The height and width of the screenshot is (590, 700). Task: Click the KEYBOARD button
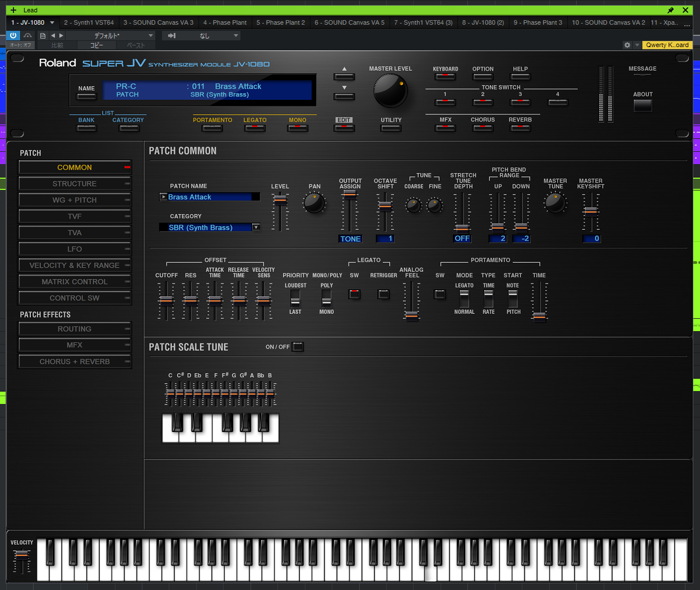pyautogui.click(x=446, y=76)
